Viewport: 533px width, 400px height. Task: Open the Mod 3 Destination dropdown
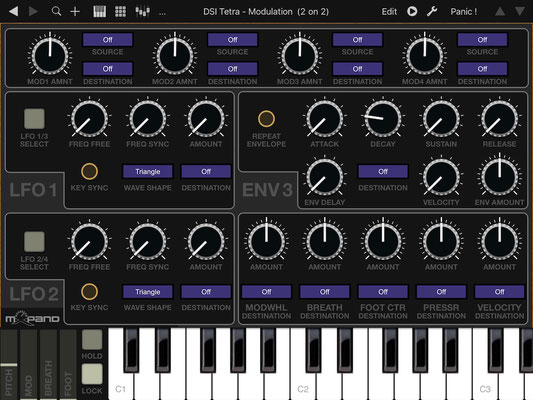pos(357,69)
